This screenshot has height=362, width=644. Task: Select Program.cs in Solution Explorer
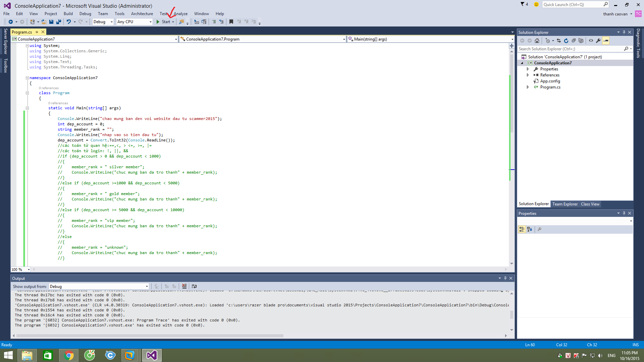click(x=550, y=87)
